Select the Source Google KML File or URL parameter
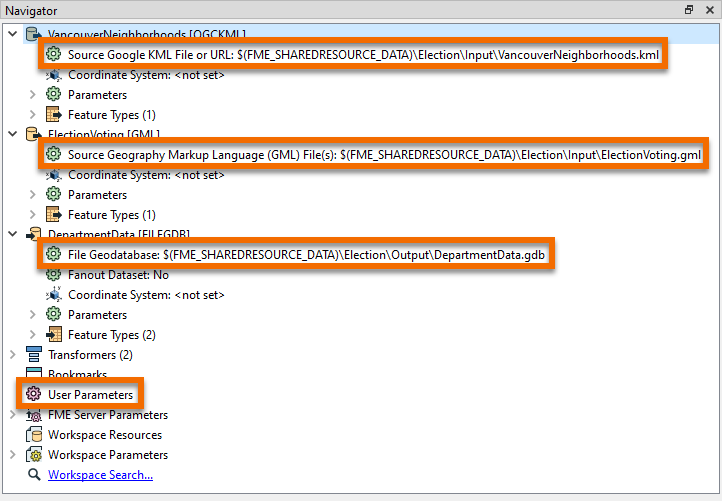722x501 pixels. click(x=363, y=55)
